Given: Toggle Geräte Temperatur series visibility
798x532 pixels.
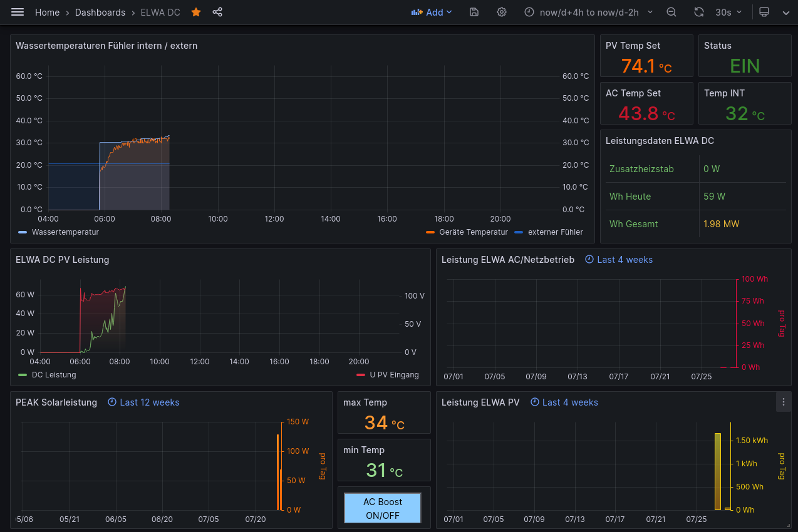Looking at the screenshot, I should coord(473,232).
